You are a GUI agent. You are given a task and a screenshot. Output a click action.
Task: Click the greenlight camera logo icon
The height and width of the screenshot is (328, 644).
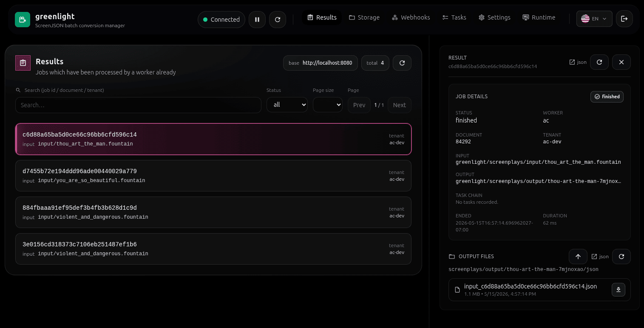tap(23, 20)
